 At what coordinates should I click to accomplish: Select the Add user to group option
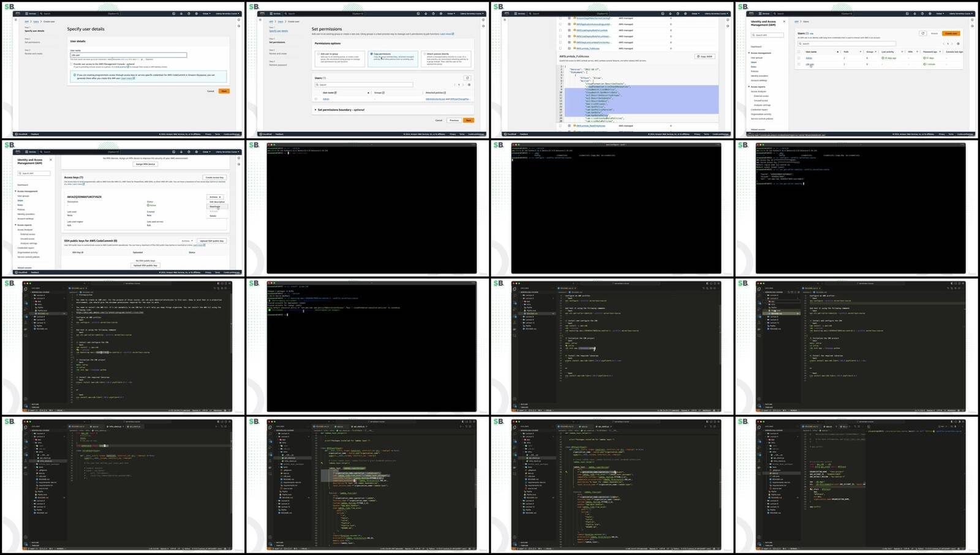point(340,59)
